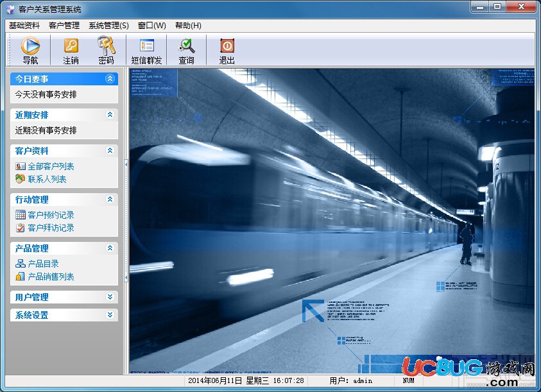
Task: Open the 窗口(W) menu
Action: click(152, 26)
